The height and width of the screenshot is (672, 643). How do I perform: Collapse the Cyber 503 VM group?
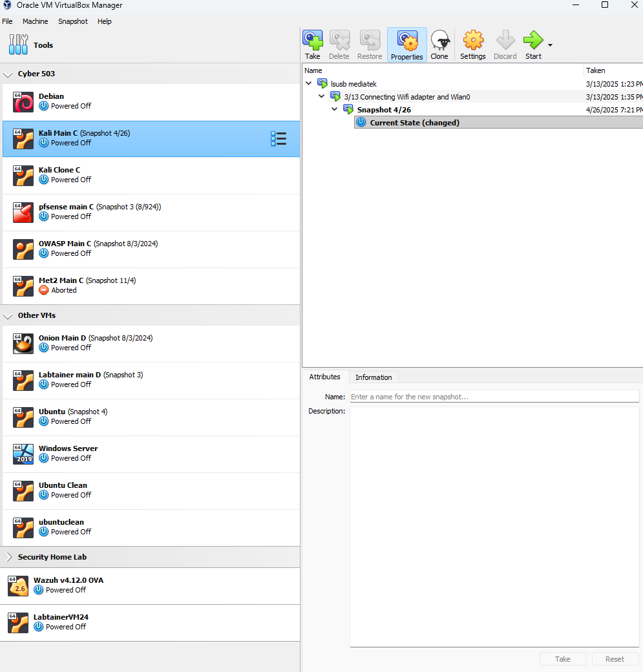click(x=8, y=74)
